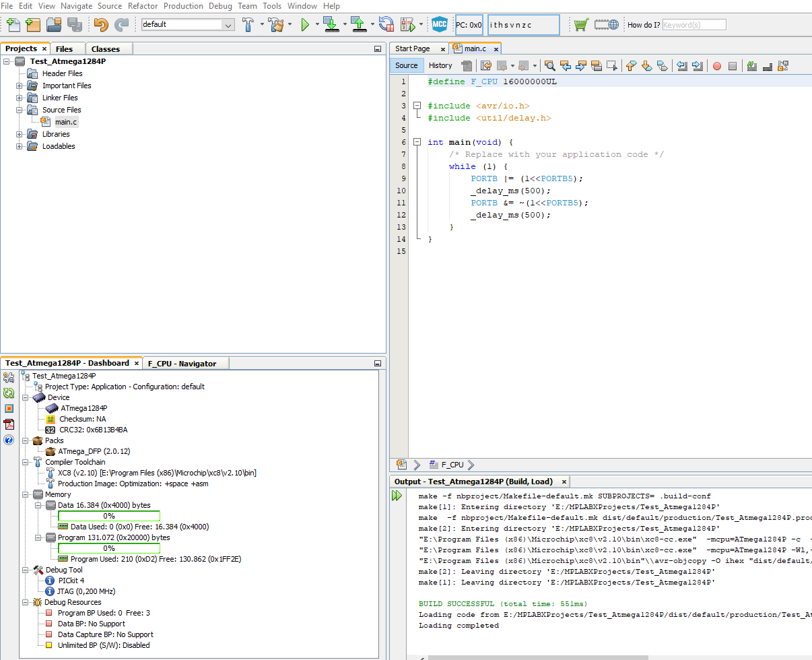Click Toggle Highlight Search icon

pos(596,65)
